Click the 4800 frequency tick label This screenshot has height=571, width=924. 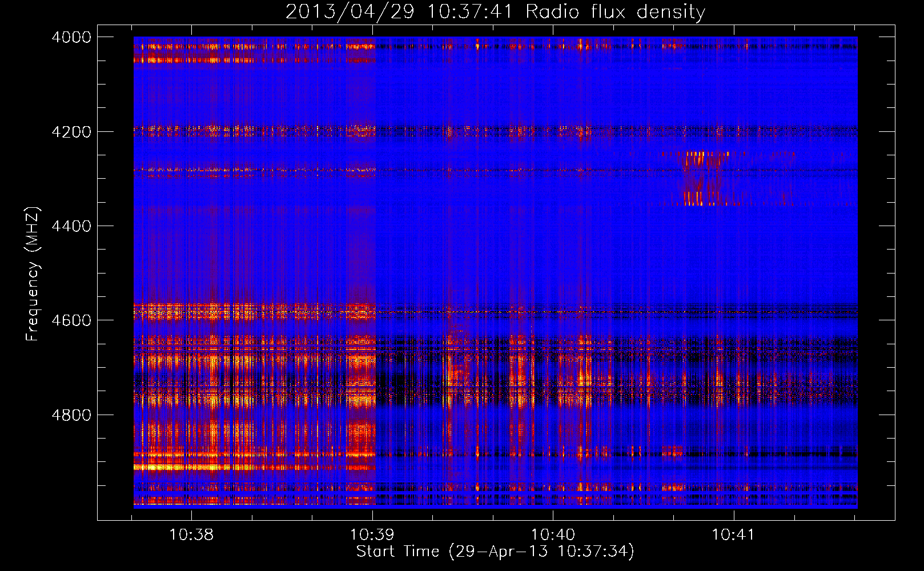point(71,415)
